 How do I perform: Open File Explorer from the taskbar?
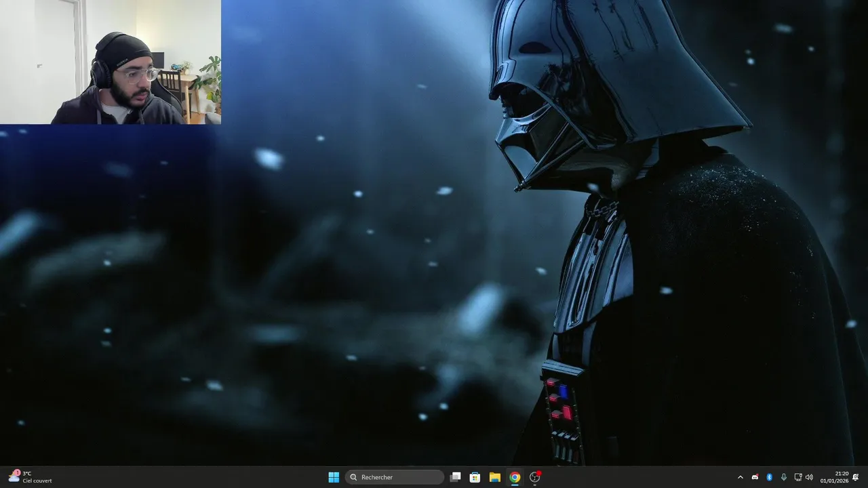(495, 477)
